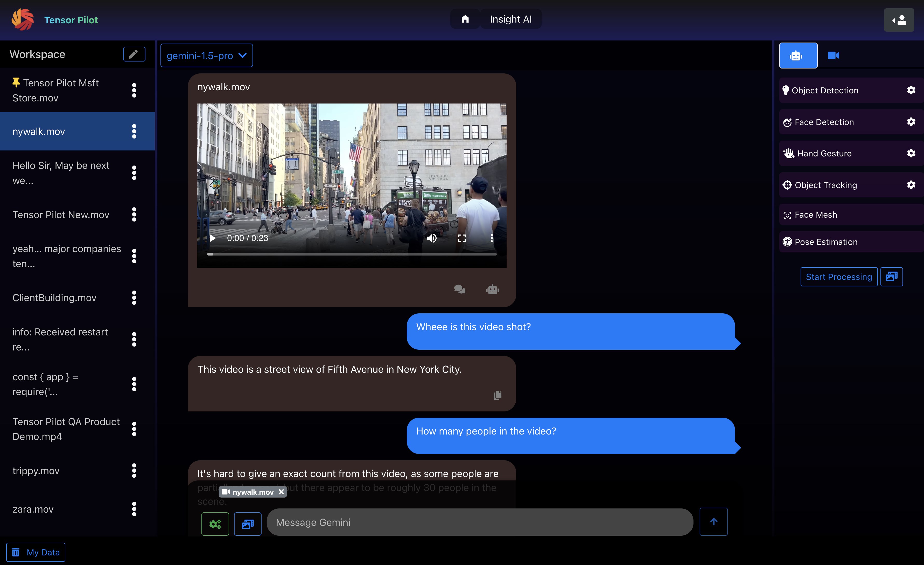The height and width of the screenshot is (565, 924).
Task: Open Object Detection settings gear
Action: click(x=911, y=90)
